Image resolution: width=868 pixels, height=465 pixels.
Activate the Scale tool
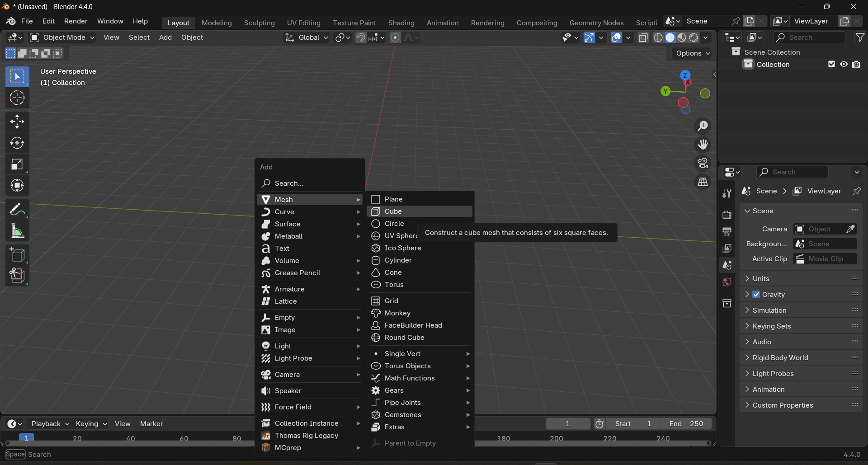click(x=17, y=164)
